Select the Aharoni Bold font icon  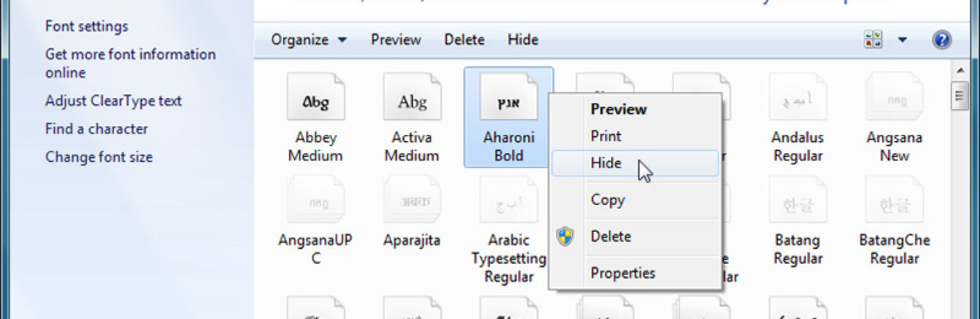pos(508,98)
